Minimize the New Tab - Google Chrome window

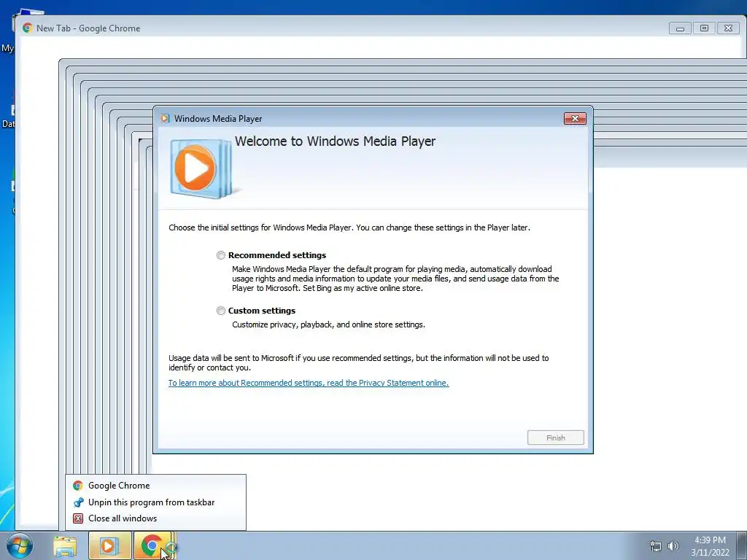click(680, 28)
